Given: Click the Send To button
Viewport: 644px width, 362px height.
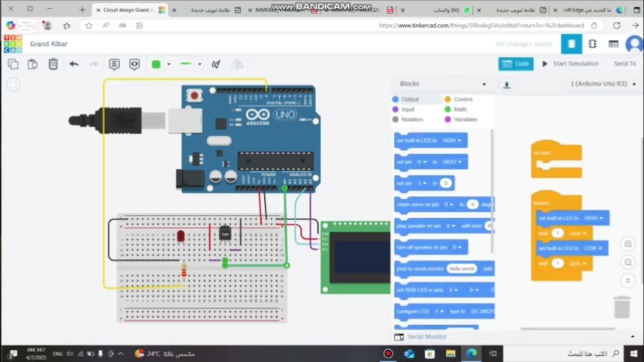Looking at the screenshot, I should coord(625,64).
